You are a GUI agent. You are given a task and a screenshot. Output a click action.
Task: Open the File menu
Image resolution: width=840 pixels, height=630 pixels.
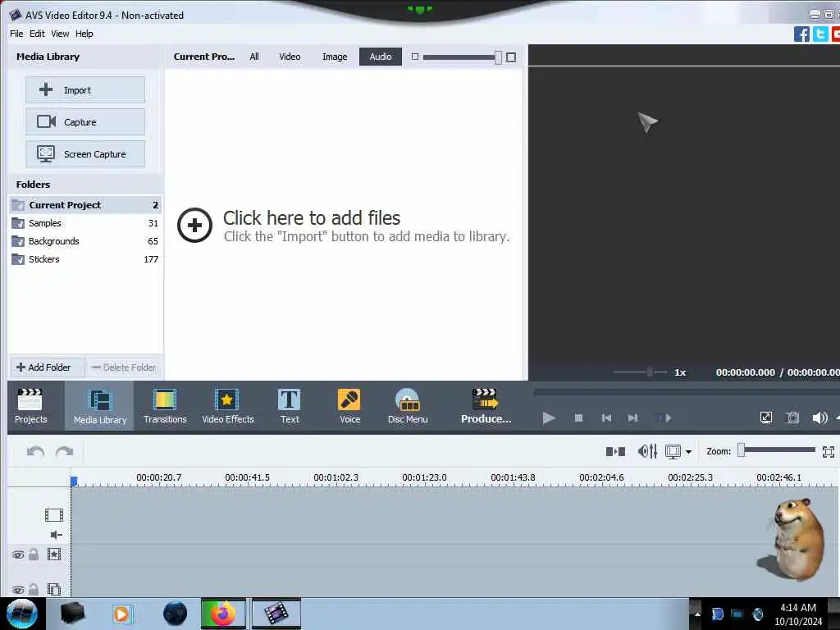(16, 34)
